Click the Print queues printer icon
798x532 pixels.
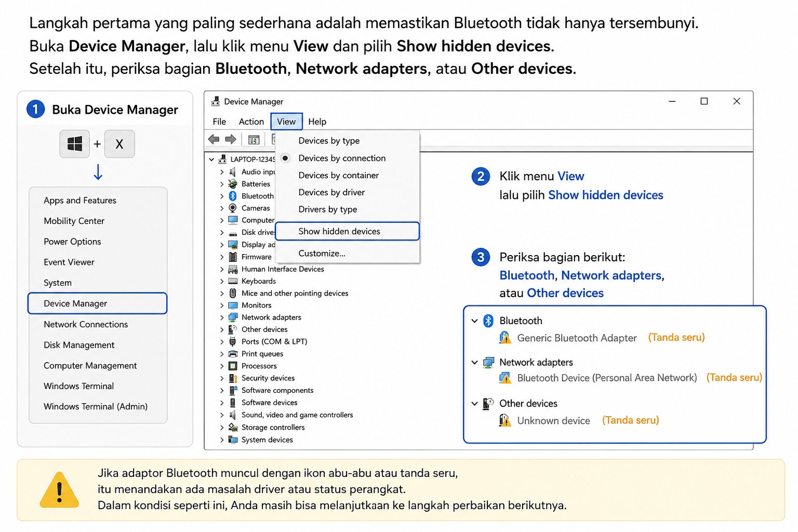coord(233,354)
